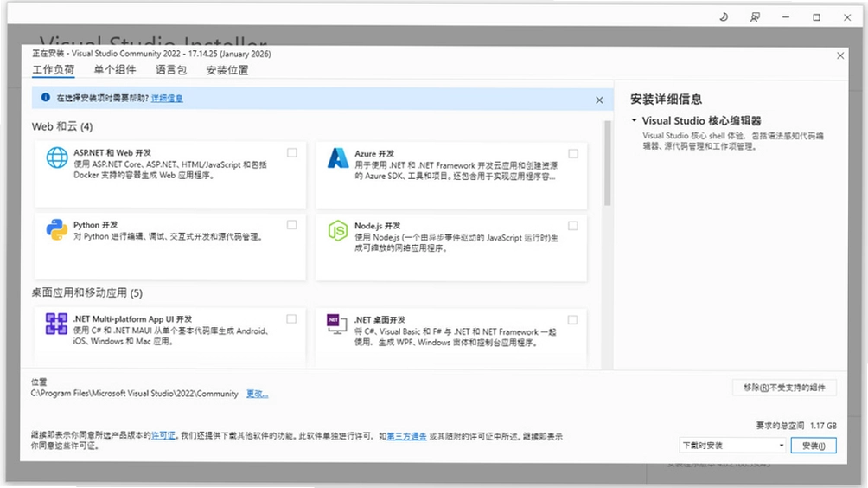The width and height of the screenshot is (868, 488).
Task: Dismiss the help info banner
Action: point(599,100)
